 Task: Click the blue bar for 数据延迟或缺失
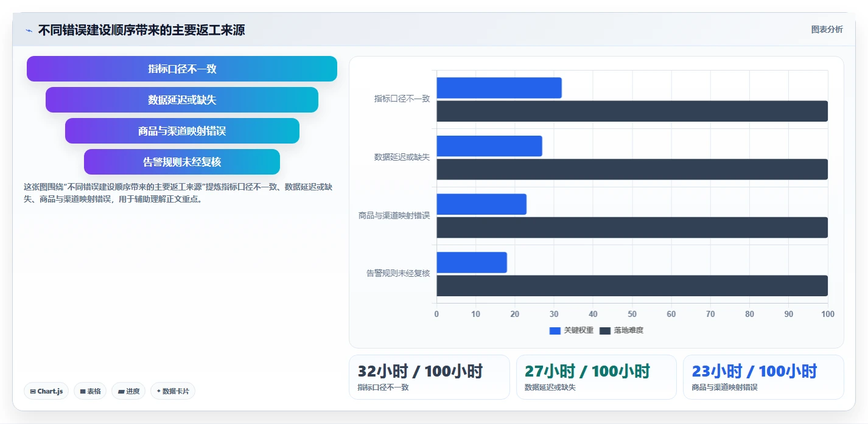pyautogui.click(x=489, y=146)
